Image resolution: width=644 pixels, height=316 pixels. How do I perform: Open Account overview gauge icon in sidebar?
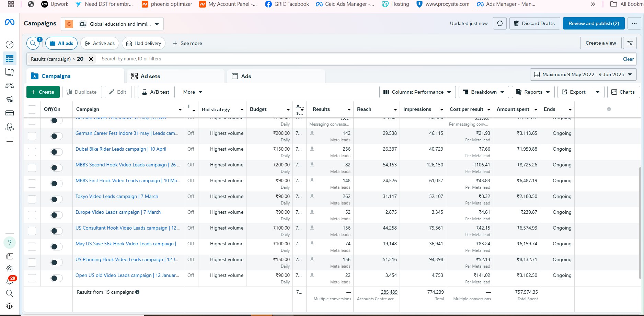10,44
